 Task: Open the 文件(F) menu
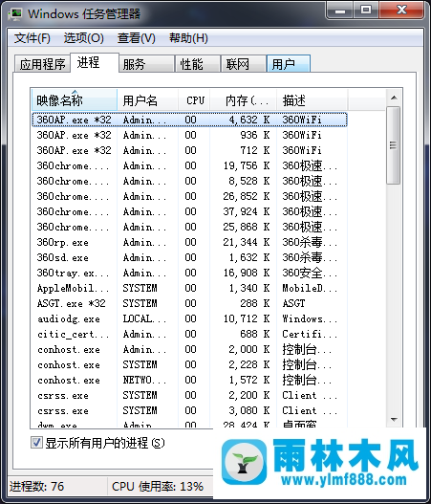32,38
